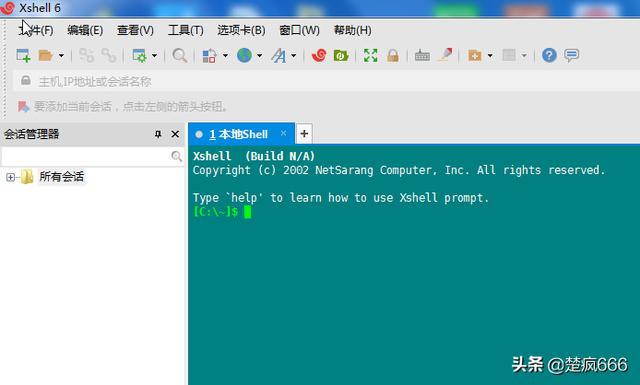
Task: Click the add current session flag arrow
Action: click(23, 107)
